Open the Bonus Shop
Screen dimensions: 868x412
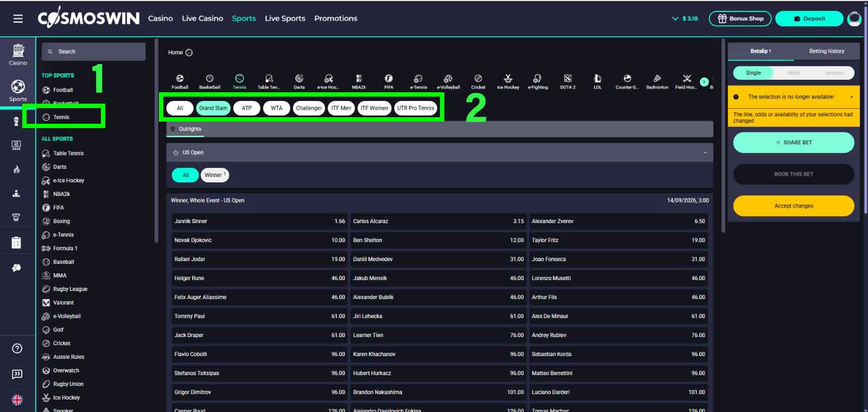tap(741, 18)
